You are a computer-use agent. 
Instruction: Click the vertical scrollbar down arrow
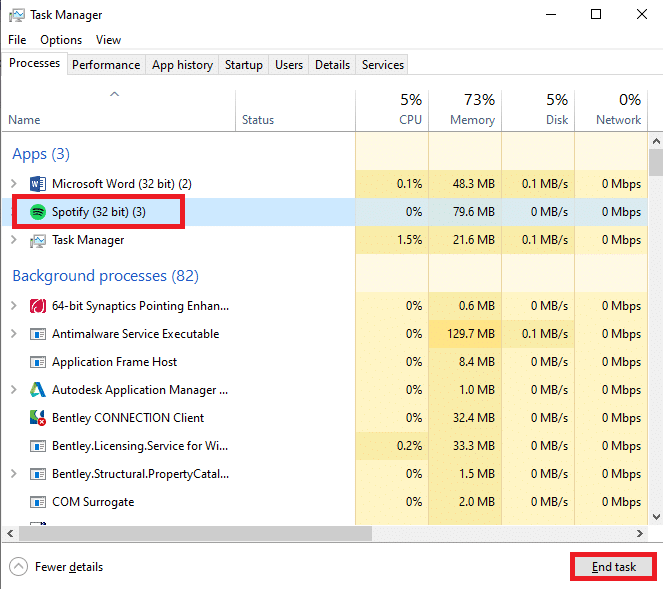pyautogui.click(x=656, y=516)
